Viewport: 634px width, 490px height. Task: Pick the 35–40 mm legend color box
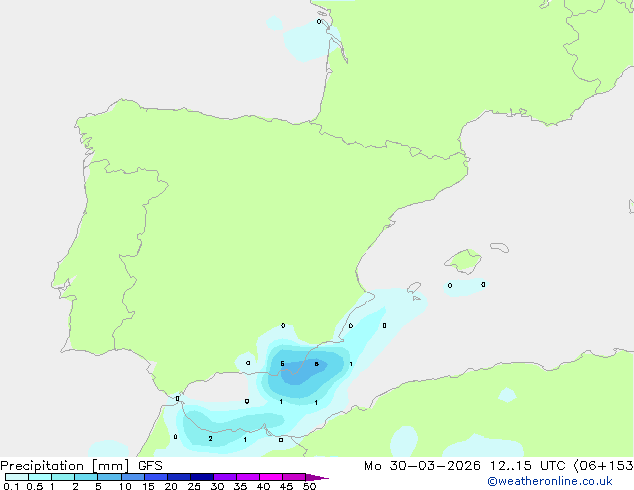248,477
